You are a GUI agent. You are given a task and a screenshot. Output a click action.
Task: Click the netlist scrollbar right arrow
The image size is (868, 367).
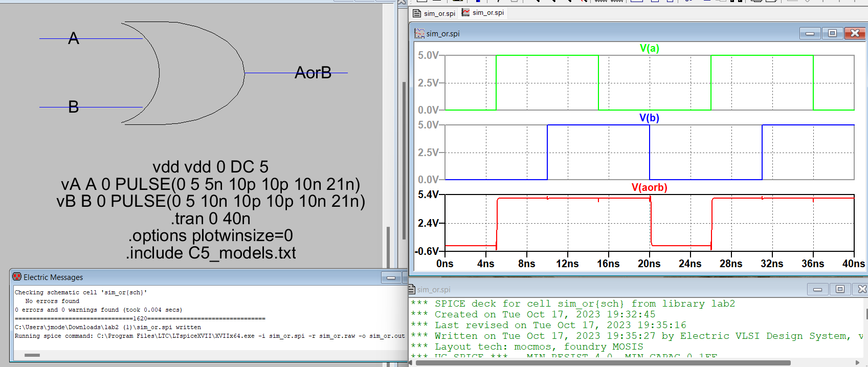(857, 363)
